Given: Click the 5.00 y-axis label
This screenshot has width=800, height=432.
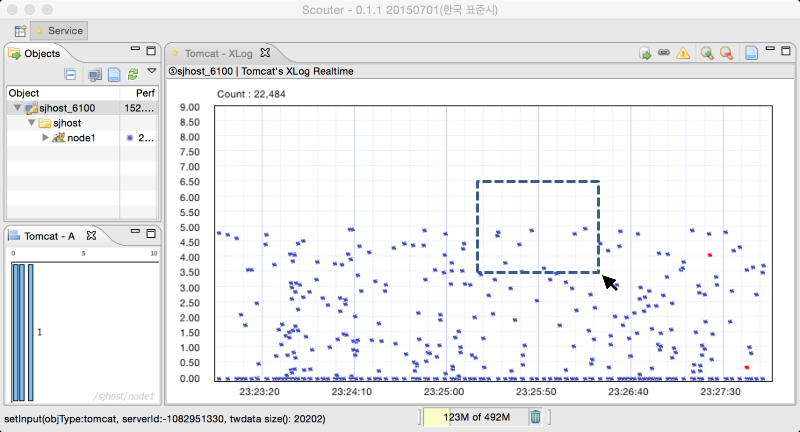Looking at the screenshot, I should [x=189, y=227].
